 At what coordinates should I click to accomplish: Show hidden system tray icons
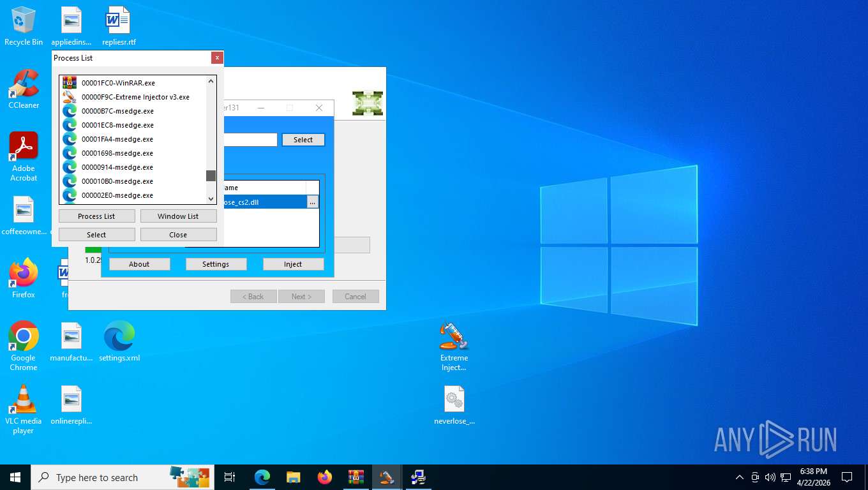point(740,477)
